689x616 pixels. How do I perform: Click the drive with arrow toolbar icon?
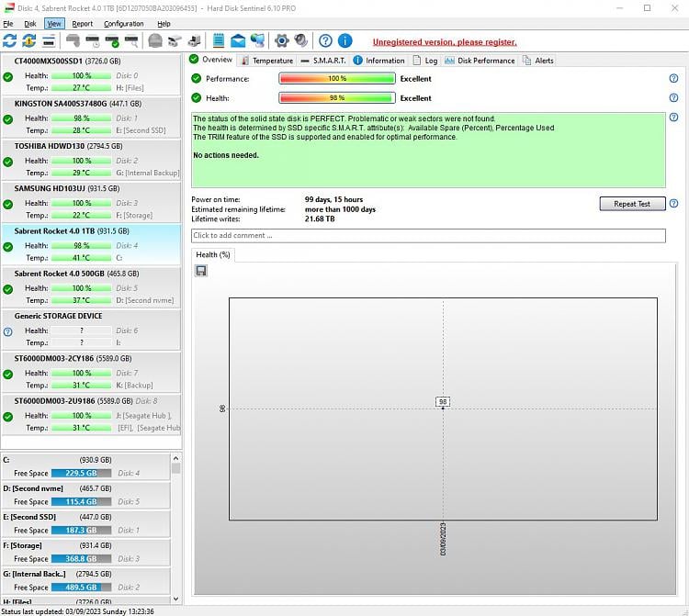(x=194, y=41)
